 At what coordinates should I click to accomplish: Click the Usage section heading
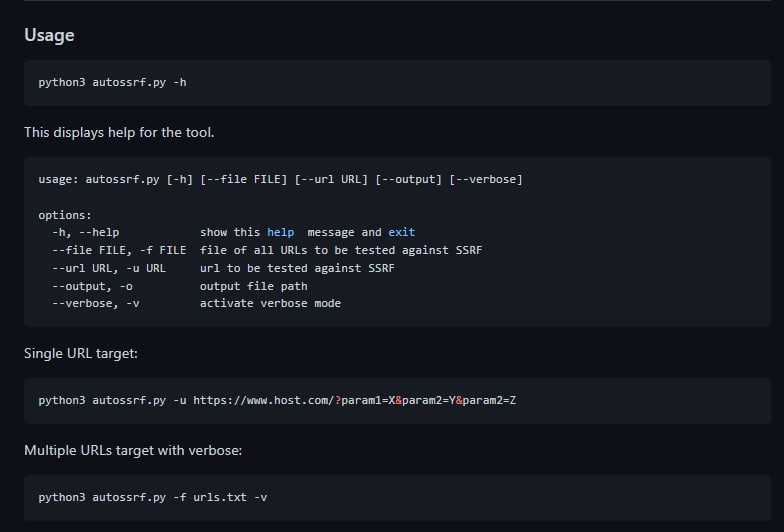pos(49,35)
